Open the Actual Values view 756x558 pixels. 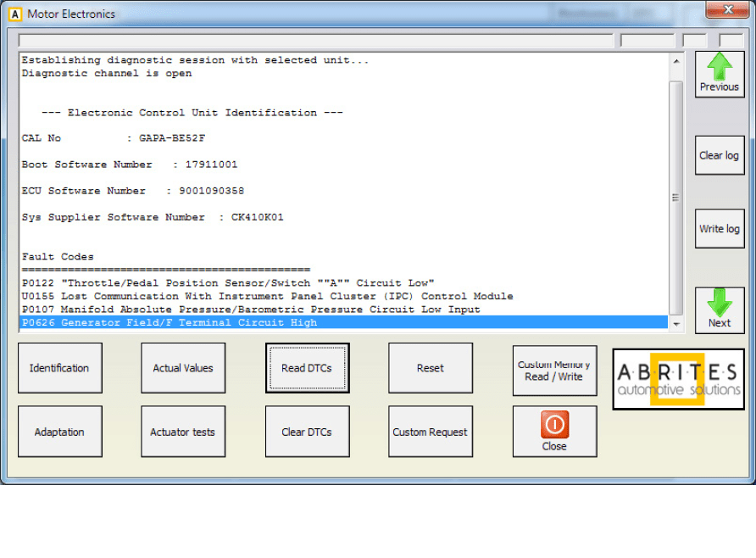coord(183,368)
